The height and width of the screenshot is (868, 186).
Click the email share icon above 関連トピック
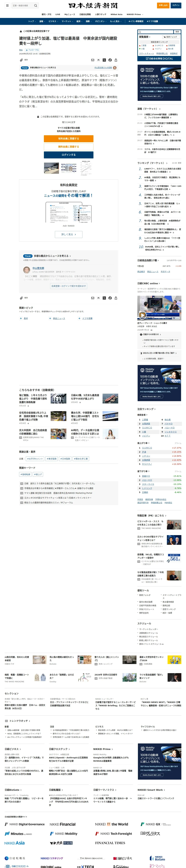tap(93, 298)
